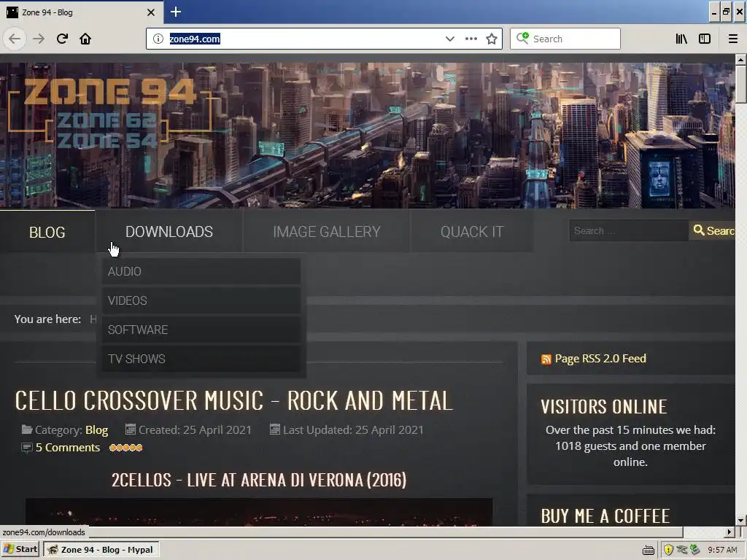The height and width of the screenshot is (560, 747).
Task: Select Zone 94 - Blog - Mypal taskbar item
Action: coord(101,550)
